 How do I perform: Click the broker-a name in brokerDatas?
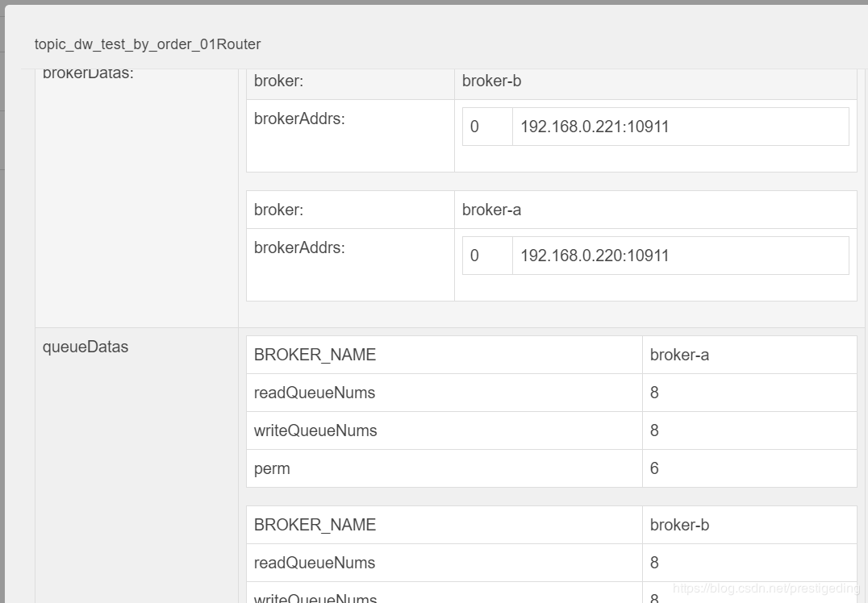coord(491,210)
